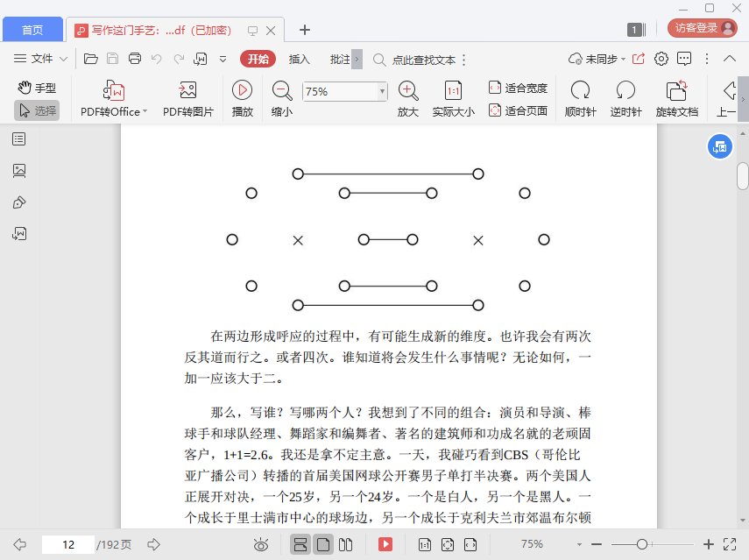Viewport: 749px width, 560px height.
Task: Click the print icon in quick toolbar
Action: (x=135, y=60)
